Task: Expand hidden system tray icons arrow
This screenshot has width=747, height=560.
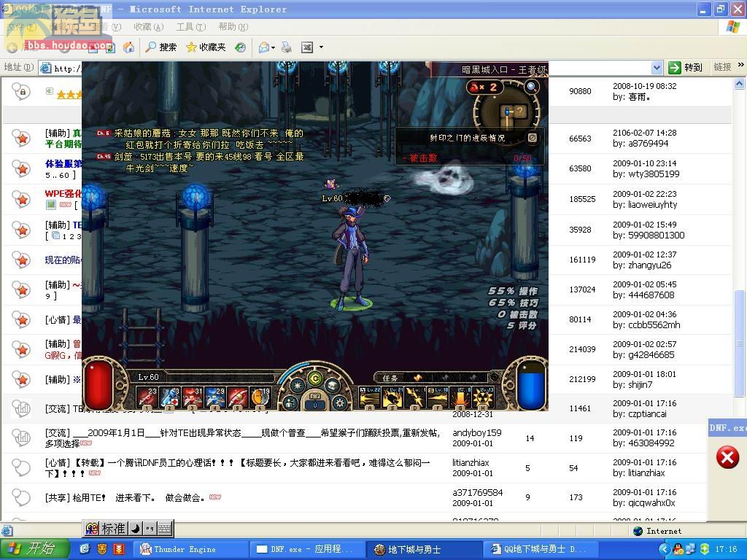Action: click(665, 549)
